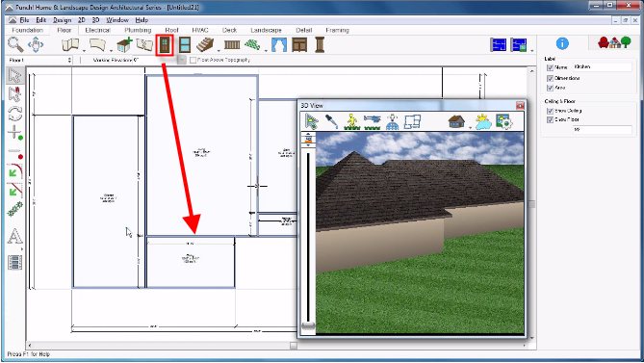The image size is (644, 363).
Task: Click the first blue floor plan view icon
Action: click(499, 44)
